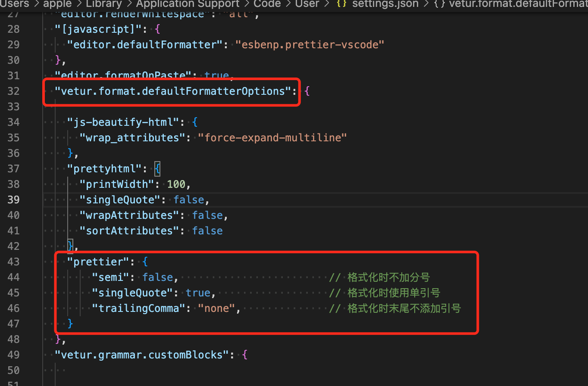Click the true value after prettier singleQuote
Image resolution: width=588 pixels, height=386 pixels.
click(x=198, y=293)
